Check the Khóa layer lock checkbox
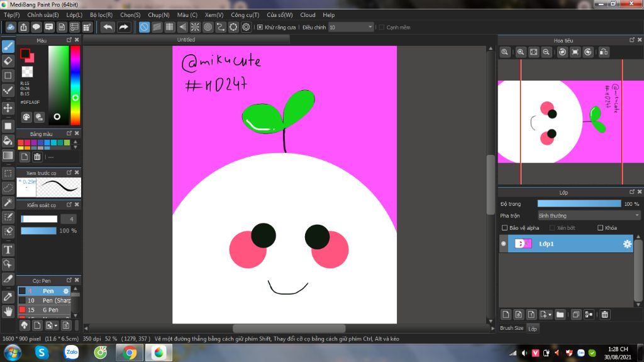 [600, 228]
